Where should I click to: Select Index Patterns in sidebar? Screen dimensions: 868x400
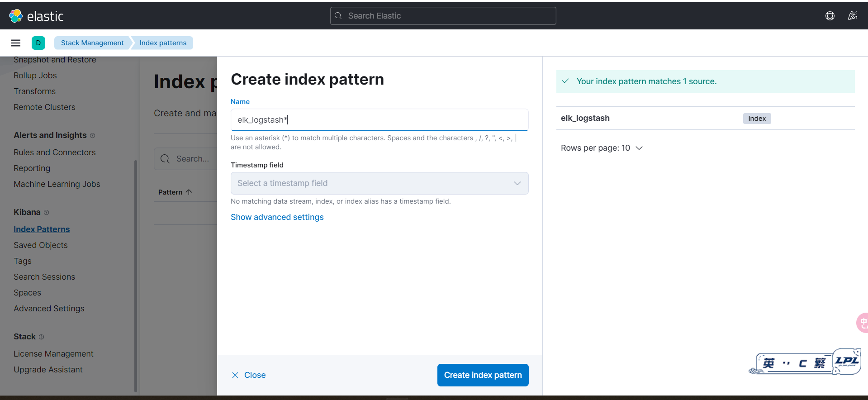pyautogui.click(x=42, y=229)
